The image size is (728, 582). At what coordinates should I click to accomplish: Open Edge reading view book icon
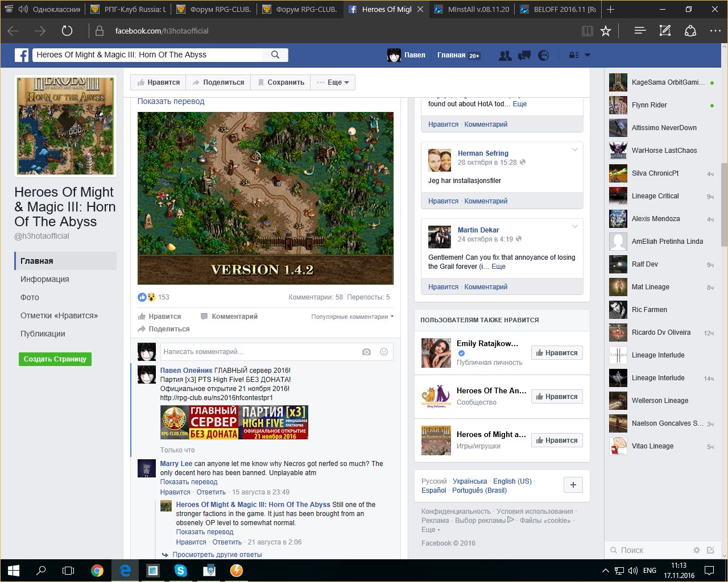(588, 31)
